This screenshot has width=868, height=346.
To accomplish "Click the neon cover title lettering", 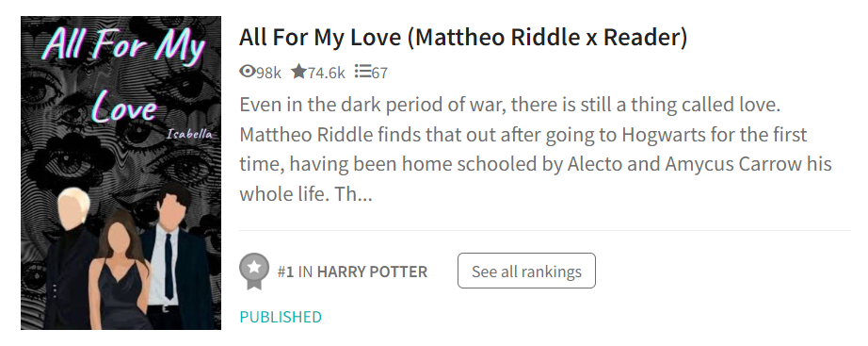I will 124,72.
